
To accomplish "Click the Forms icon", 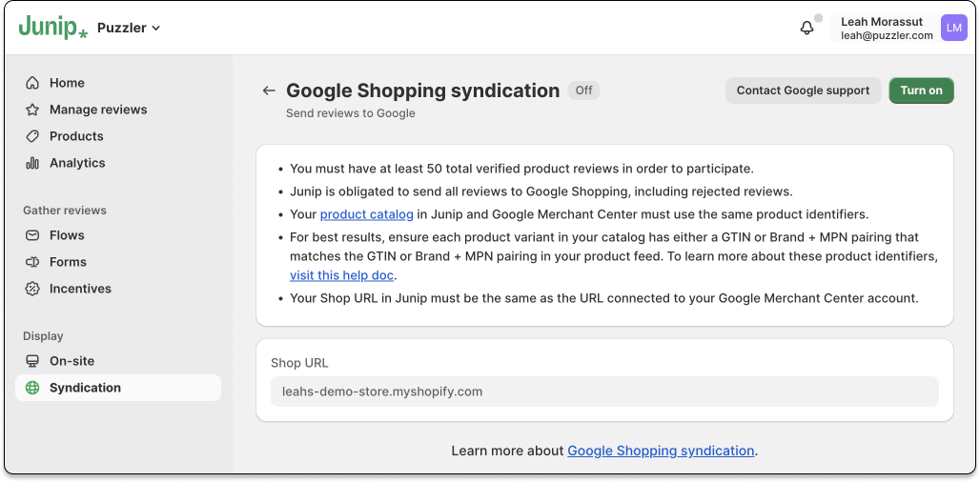I will (x=31, y=262).
